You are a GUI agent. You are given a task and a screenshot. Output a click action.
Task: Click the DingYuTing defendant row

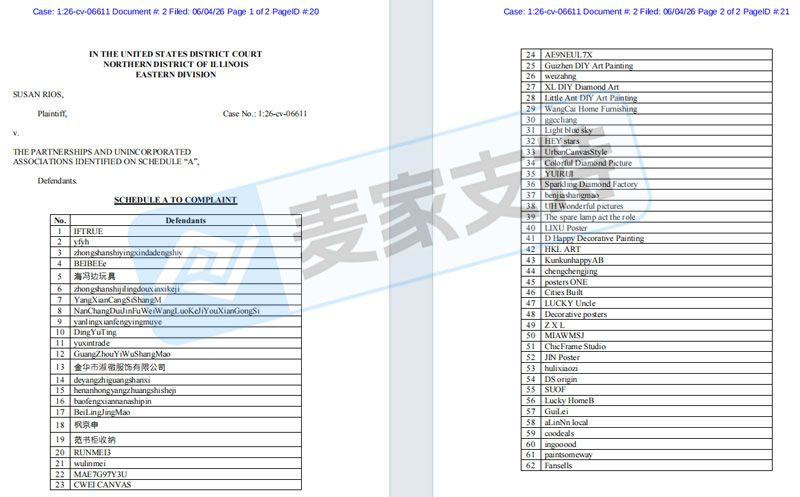[176, 332]
